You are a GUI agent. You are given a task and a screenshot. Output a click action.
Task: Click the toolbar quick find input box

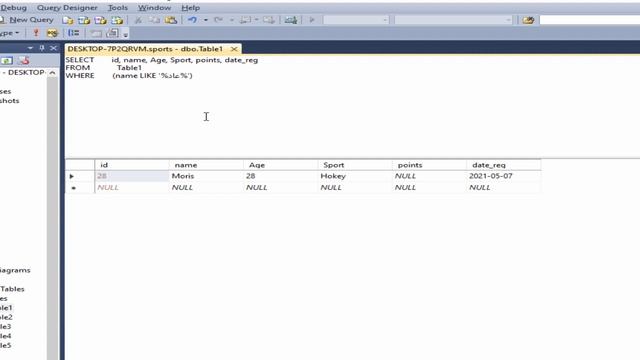[589, 20]
